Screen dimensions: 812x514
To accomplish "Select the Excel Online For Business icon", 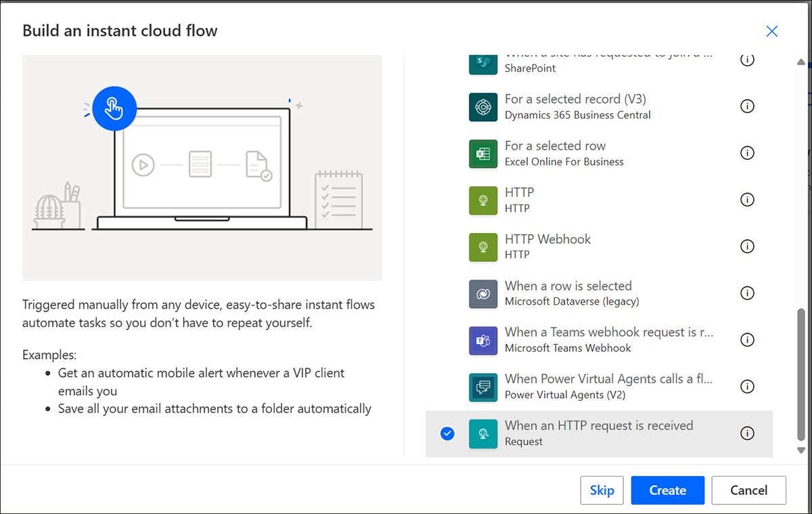I will point(482,153).
